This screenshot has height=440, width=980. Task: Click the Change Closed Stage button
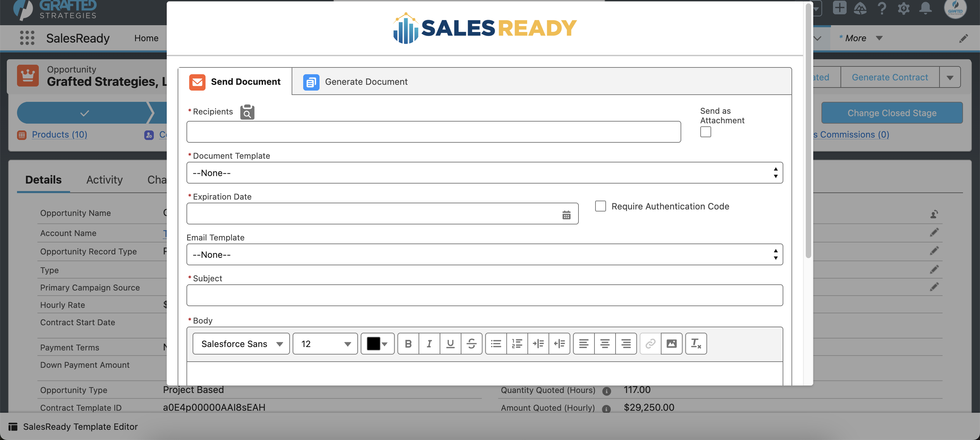click(x=892, y=113)
